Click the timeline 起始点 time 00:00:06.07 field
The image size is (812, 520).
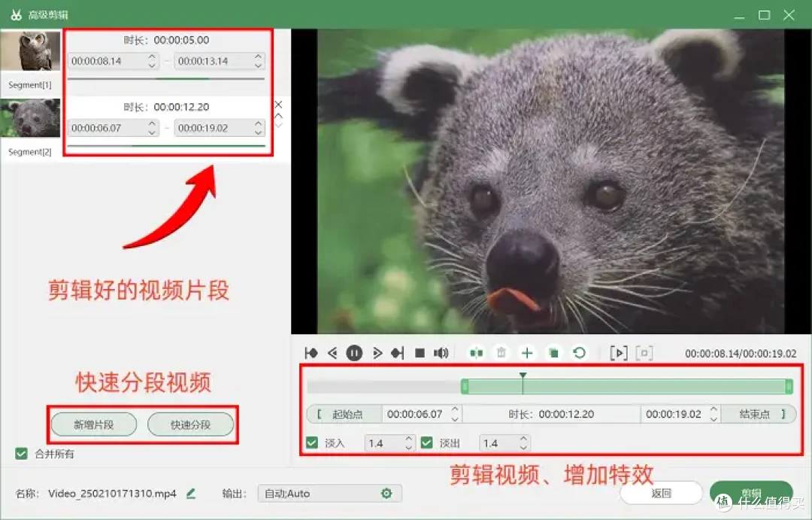(422, 414)
